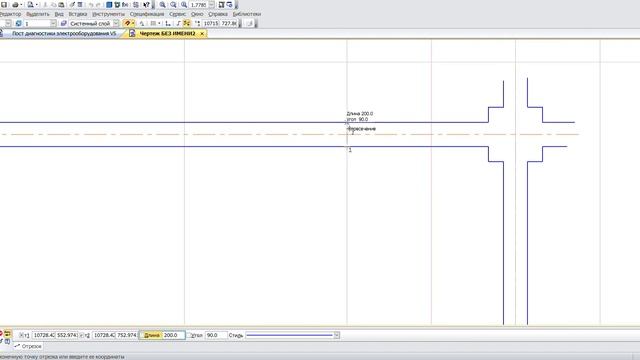640x360 pixels.
Task: Click the т1 Y coordinate field 552.974
Action: (x=67, y=335)
